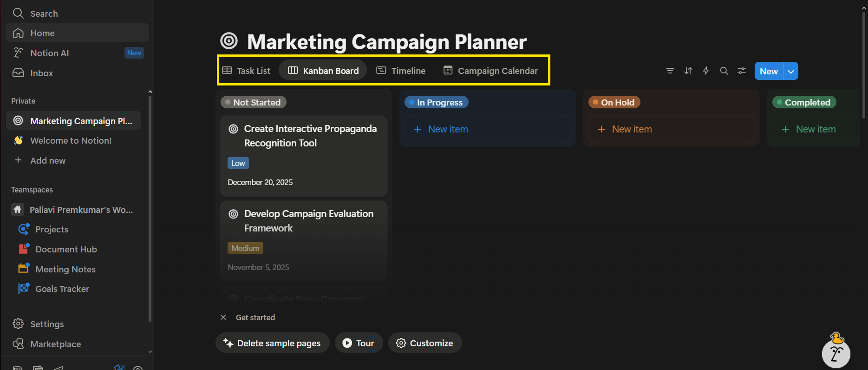
Task: Open the Goals Tracker page
Action: tap(62, 289)
